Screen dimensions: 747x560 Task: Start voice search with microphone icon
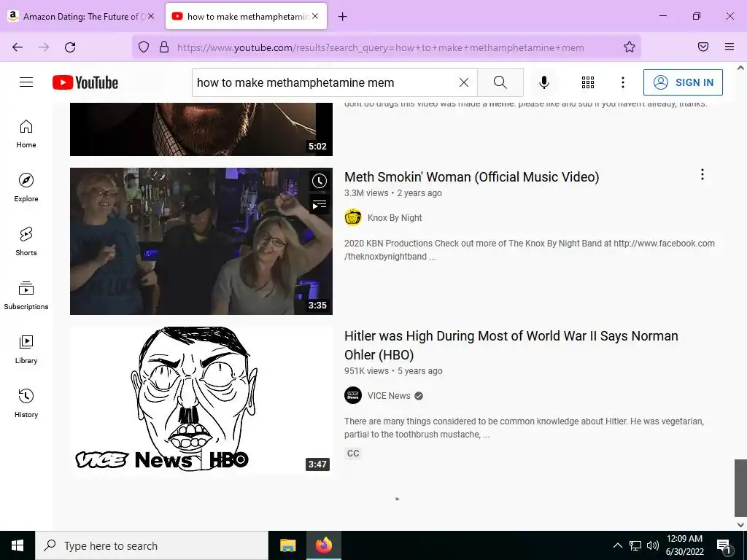pos(543,82)
